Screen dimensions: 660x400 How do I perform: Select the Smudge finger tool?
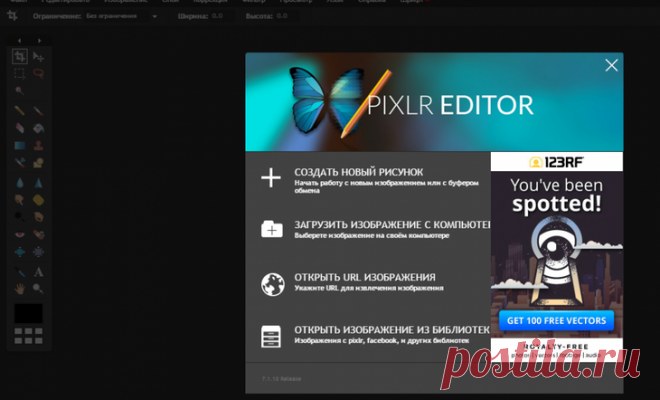[20, 200]
